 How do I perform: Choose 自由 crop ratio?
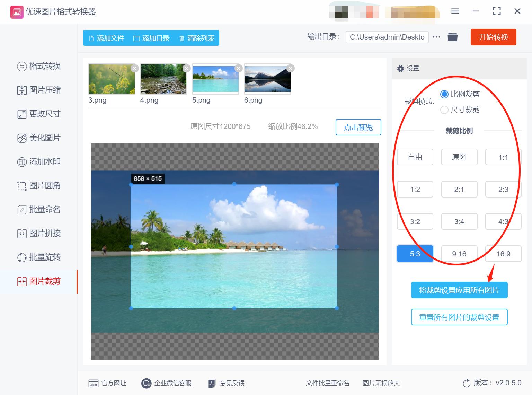point(415,157)
